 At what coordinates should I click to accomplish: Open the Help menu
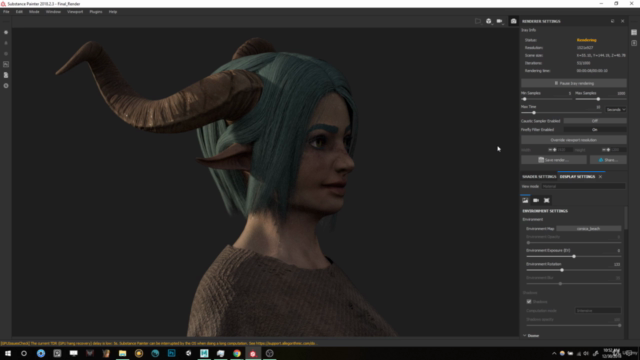point(113,12)
